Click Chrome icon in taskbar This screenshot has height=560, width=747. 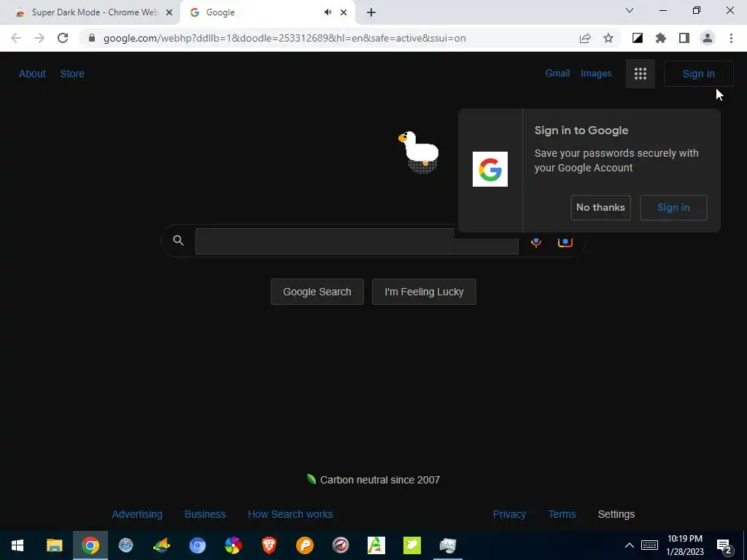tap(90, 545)
